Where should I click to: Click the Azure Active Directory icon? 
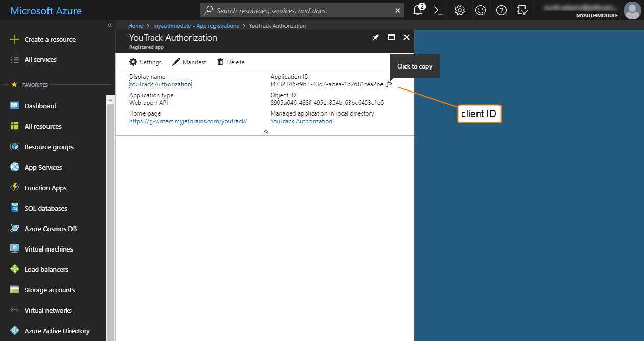pyautogui.click(x=15, y=331)
